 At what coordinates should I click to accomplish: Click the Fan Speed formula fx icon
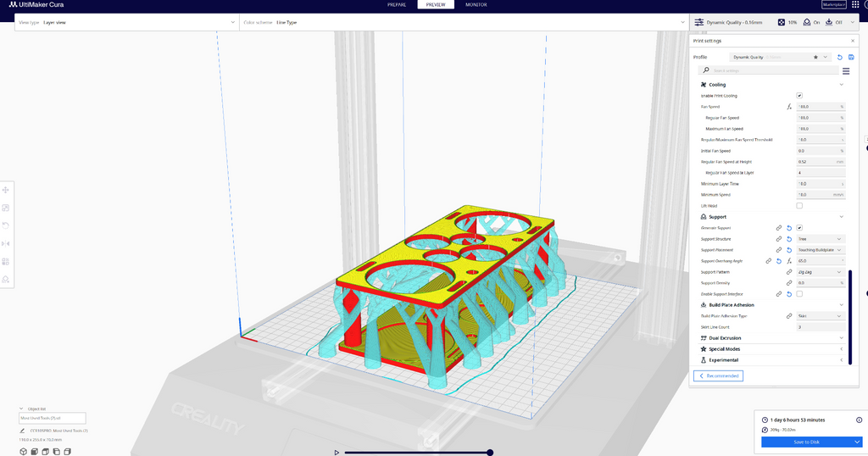(x=789, y=107)
